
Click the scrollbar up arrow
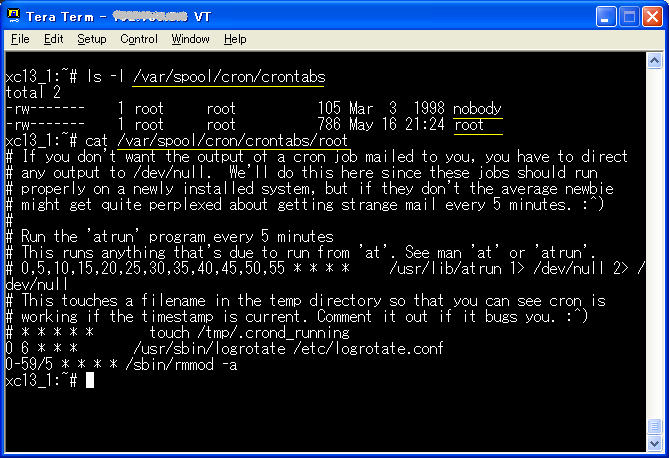click(x=655, y=62)
